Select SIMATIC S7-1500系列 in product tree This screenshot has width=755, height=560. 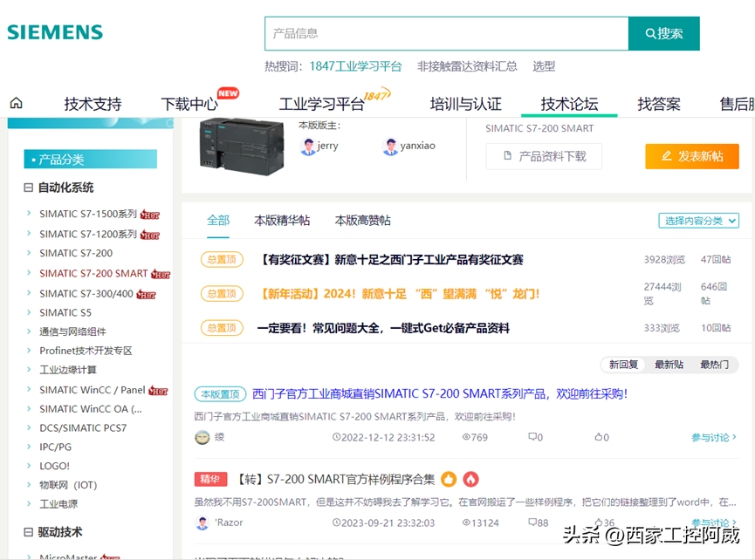pyautogui.click(x=87, y=214)
